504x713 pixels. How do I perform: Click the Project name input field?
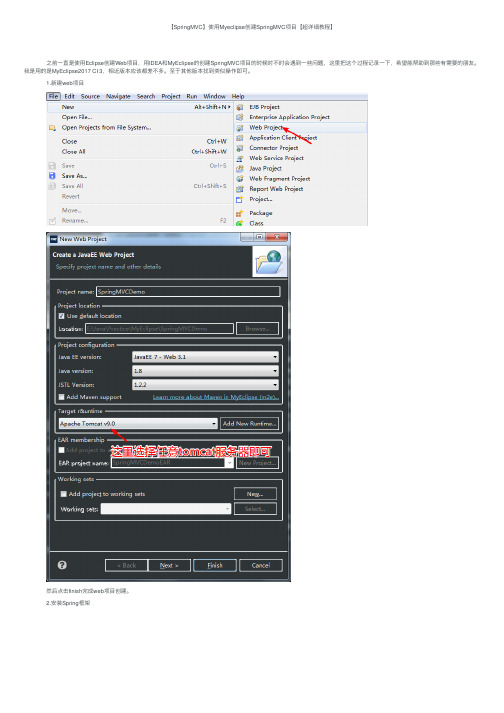coord(188,291)
